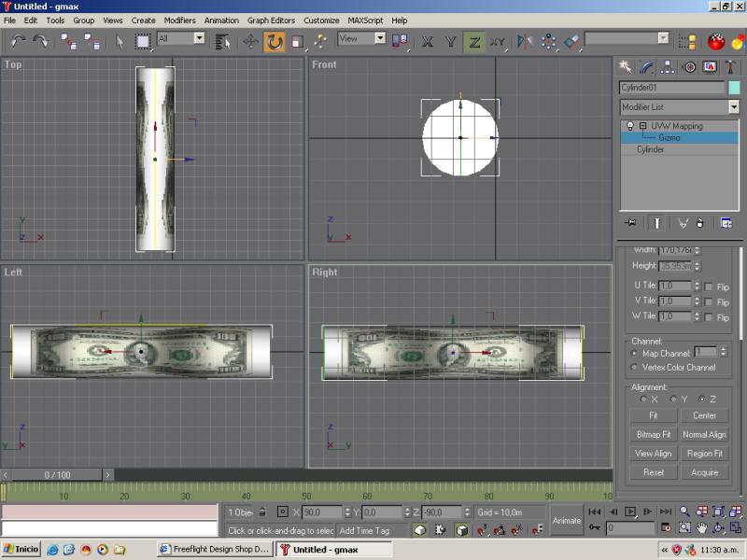Select the X alignment radio button
Image resolution: width=747 pixels, height=560 pixels.
pos(642,399)
